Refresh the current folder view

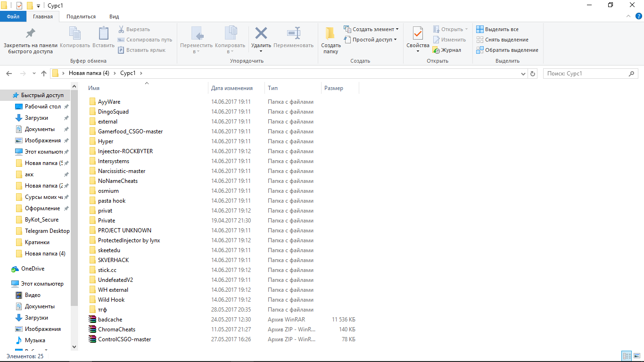pyautogui.click(x=533, y=74)
